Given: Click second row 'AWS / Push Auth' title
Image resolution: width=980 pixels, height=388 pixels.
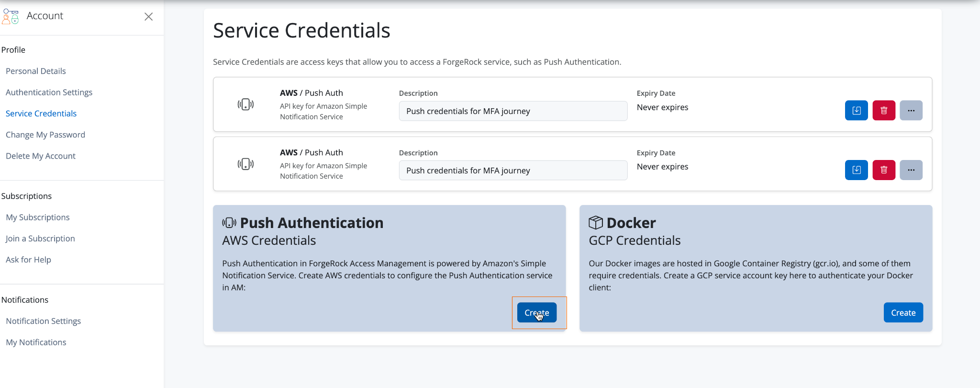Looking at the screenshot, I should (312, 152).
